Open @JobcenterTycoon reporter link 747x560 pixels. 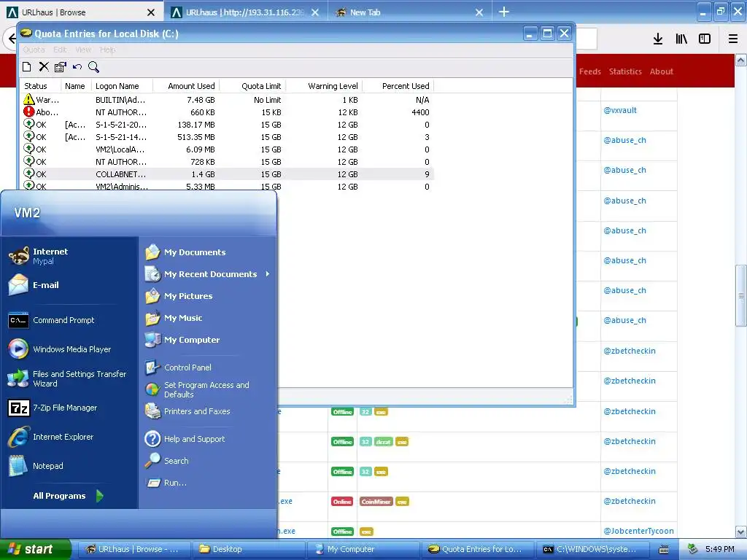tap(638, 531)
